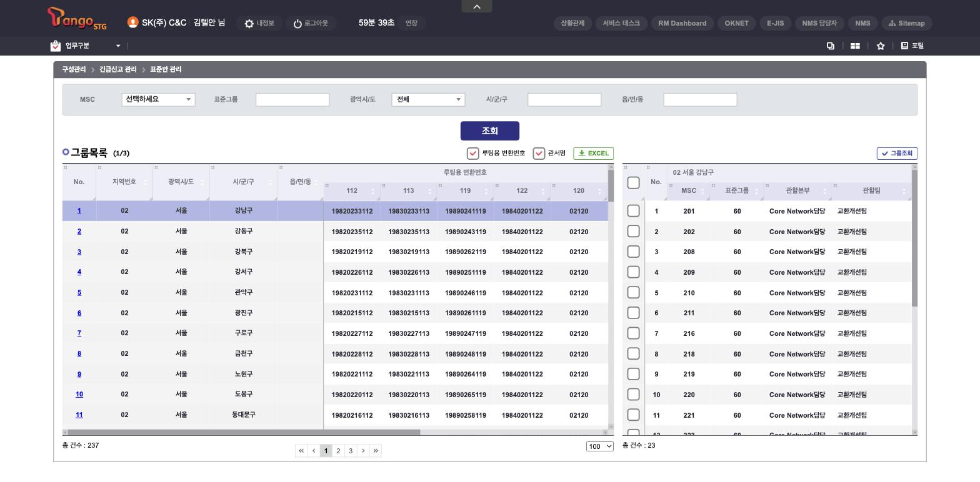The image size is (980, 482).
Task: Open the window copy icon in toolbar
Action: (831, 46)
